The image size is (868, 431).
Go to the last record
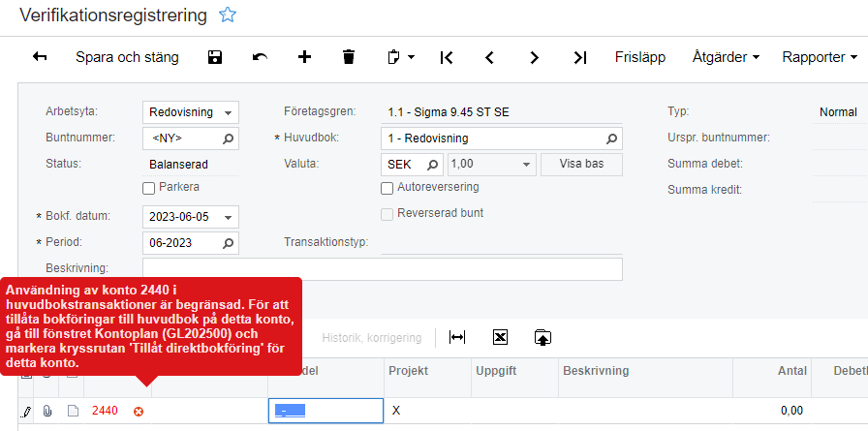coord(579,57)
